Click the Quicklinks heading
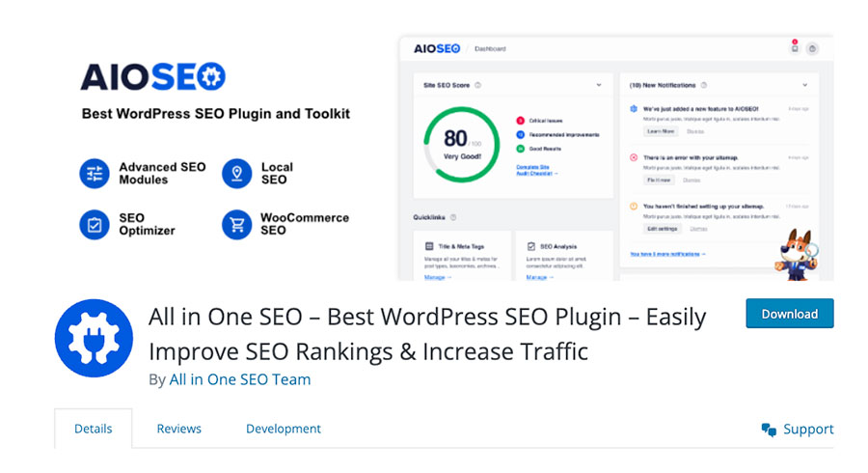Image resolution: width=868 pixels, height=473 pixels. click(429, 217)
